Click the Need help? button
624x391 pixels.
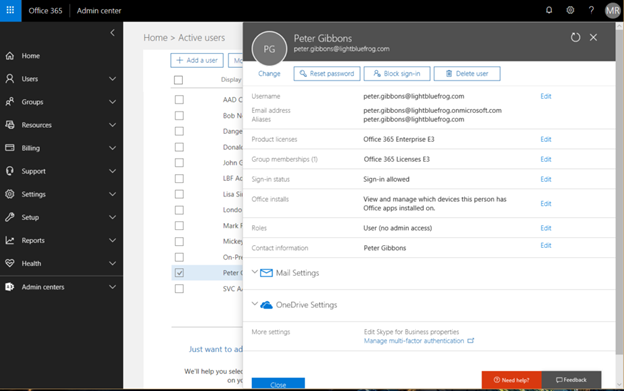pyautogui.click(x=511, y=380)
